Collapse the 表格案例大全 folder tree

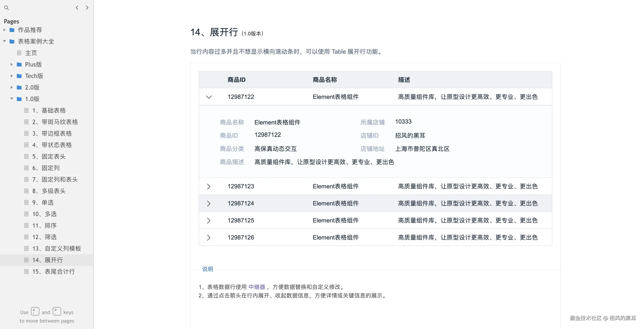pos(4,41)
